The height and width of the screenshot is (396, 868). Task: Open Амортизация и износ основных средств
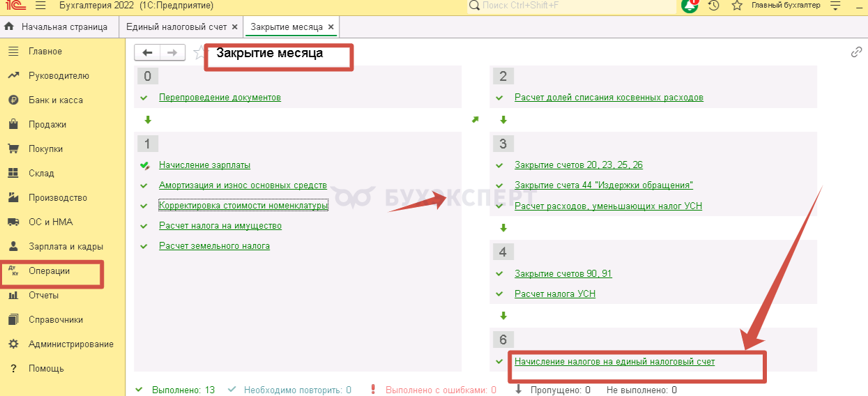point(243,185)
